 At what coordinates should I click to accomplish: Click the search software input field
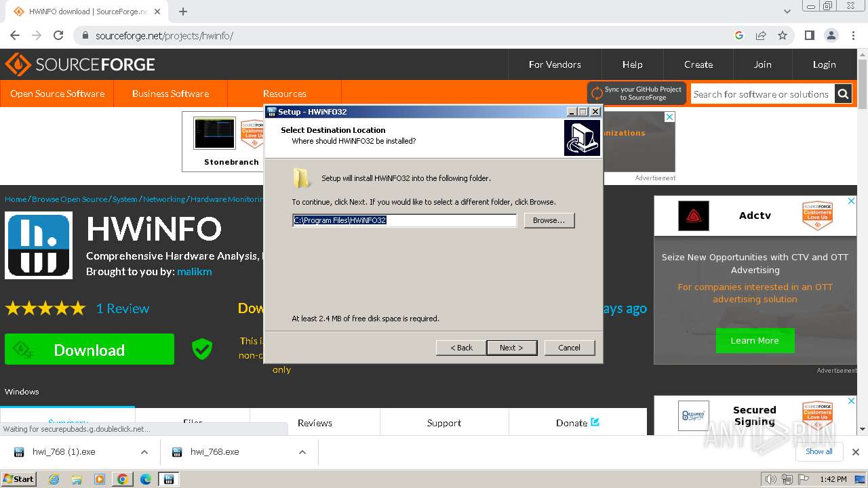point(762,94)
